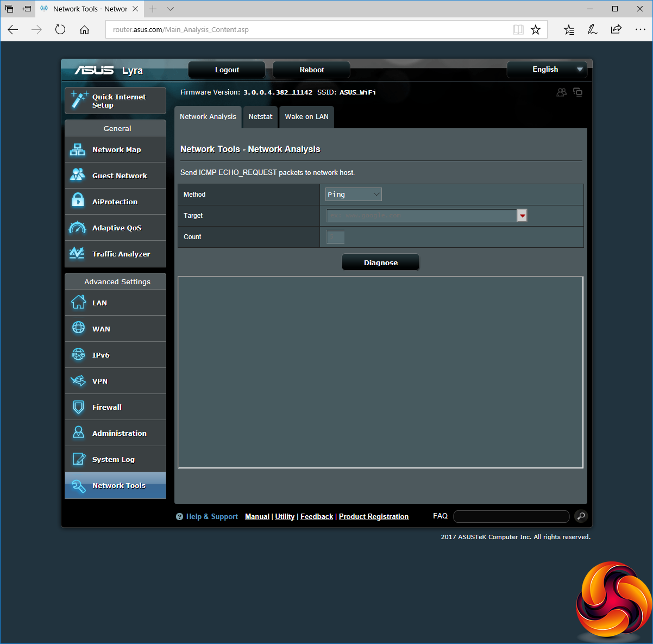The height and width of the screenshot is (644, 653).
Task: Click the Reboot button
Action: (x=312, y=70)
